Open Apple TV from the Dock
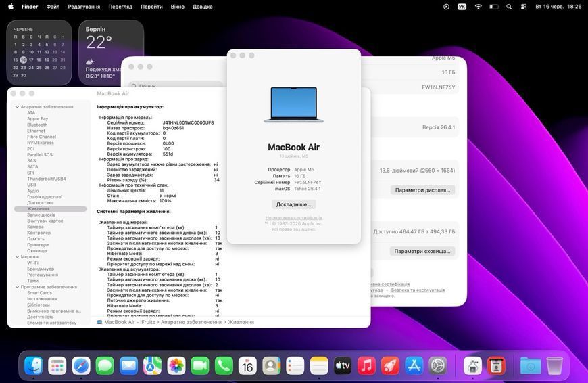588x383 pixels. pos(343,365)
